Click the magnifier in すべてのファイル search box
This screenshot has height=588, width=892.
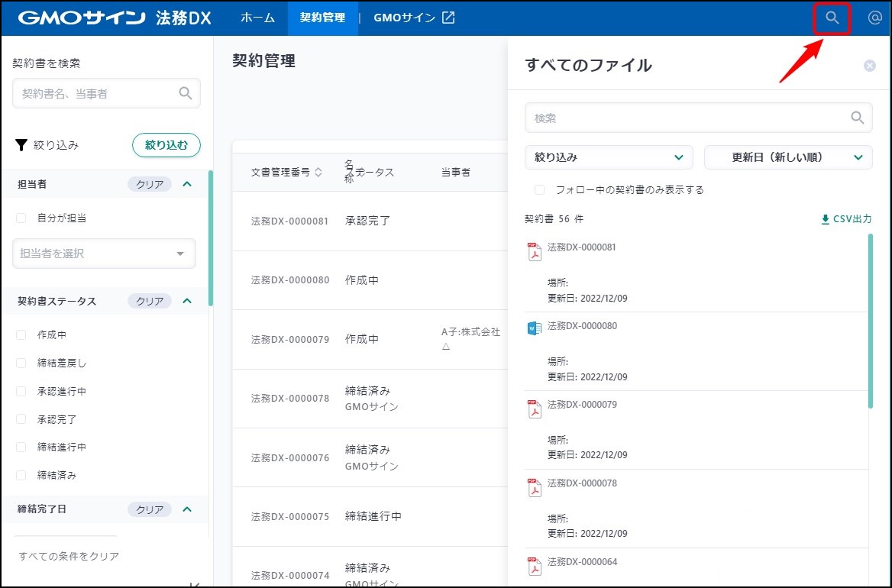point(858,118)
